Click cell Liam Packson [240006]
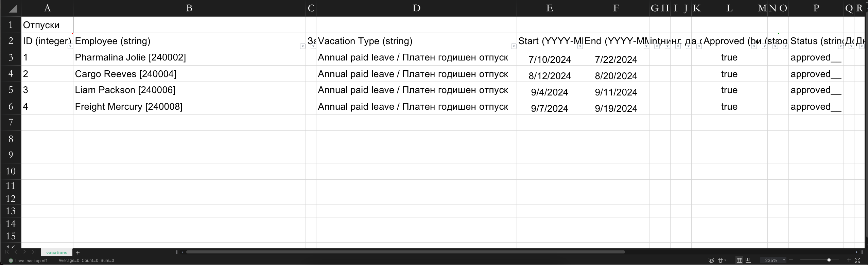Screen dimensions: 868x265 [189, 90]
